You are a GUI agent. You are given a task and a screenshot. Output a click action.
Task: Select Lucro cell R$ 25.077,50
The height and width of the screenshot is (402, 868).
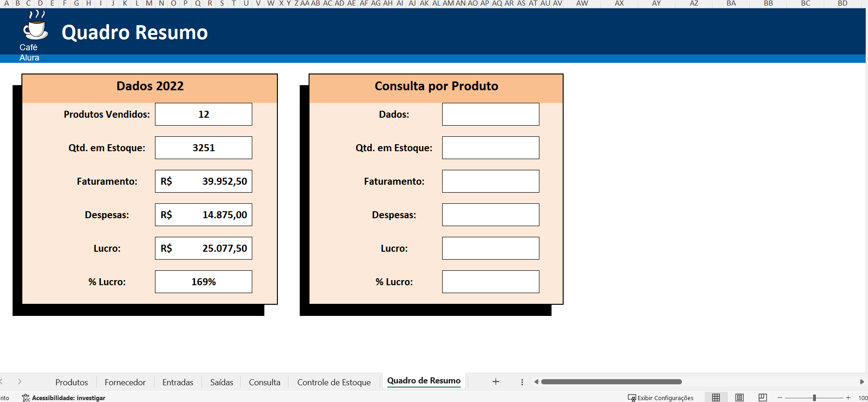click(203, 248)
